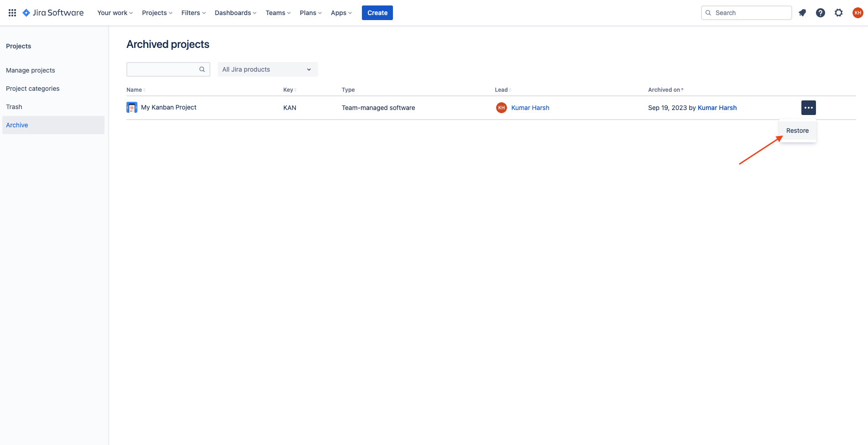This screenshot has height=445, width=868.
Task: Expand the Projects menu
Action: point(157,12)
